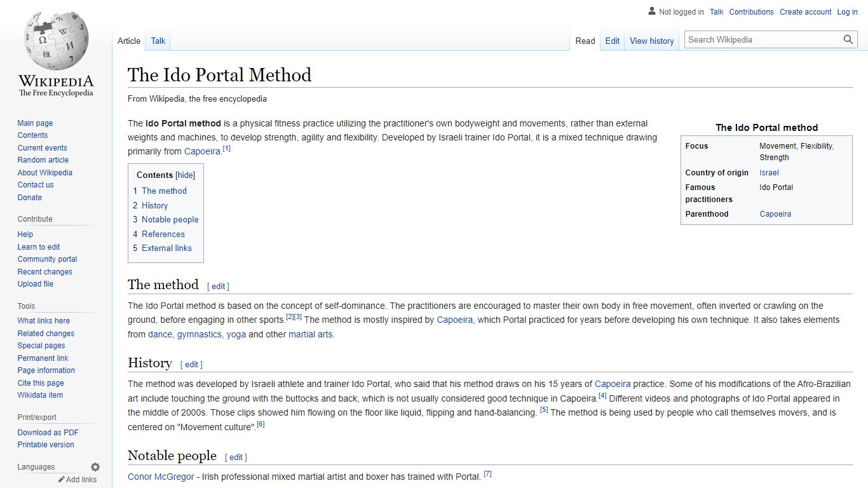Open the Conor McGregor link
868x488 pixels.
point(161,477)
